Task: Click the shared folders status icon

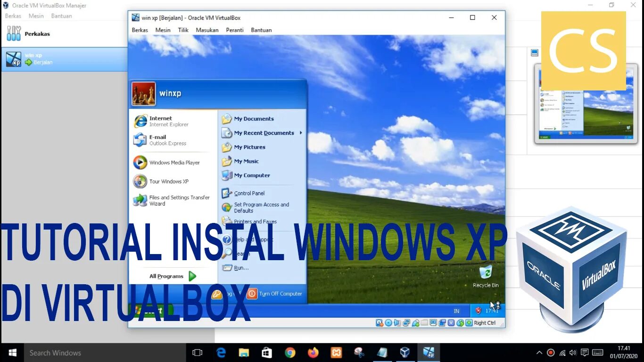Action: [x=424, y=323]
